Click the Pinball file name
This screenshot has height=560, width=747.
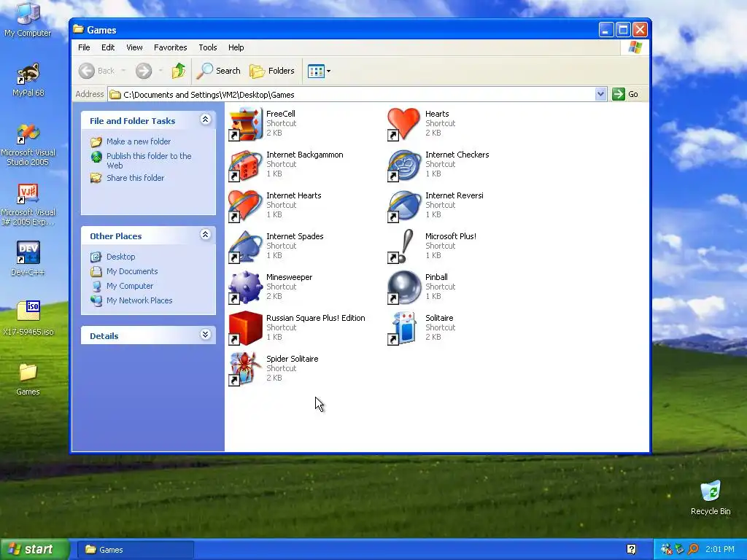436,277
